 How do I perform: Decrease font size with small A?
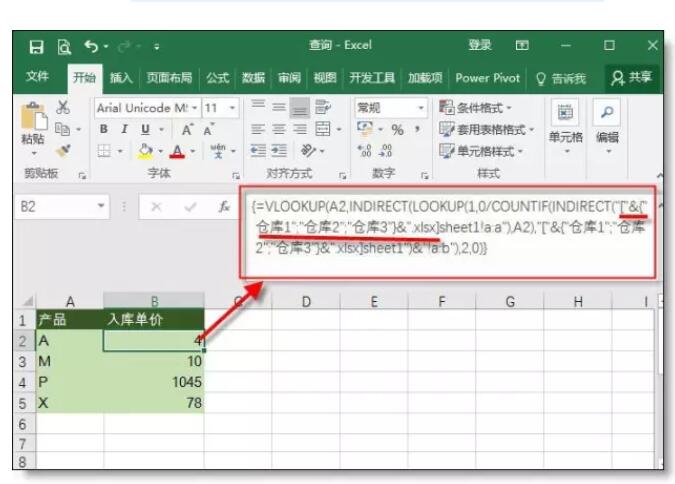click(x=208, y=130)
